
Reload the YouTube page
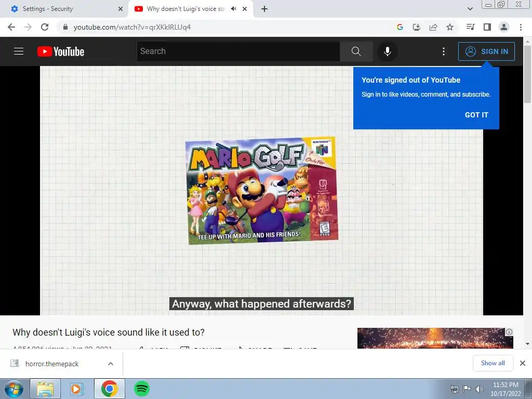pyautogui.click(x=45, y=27)
